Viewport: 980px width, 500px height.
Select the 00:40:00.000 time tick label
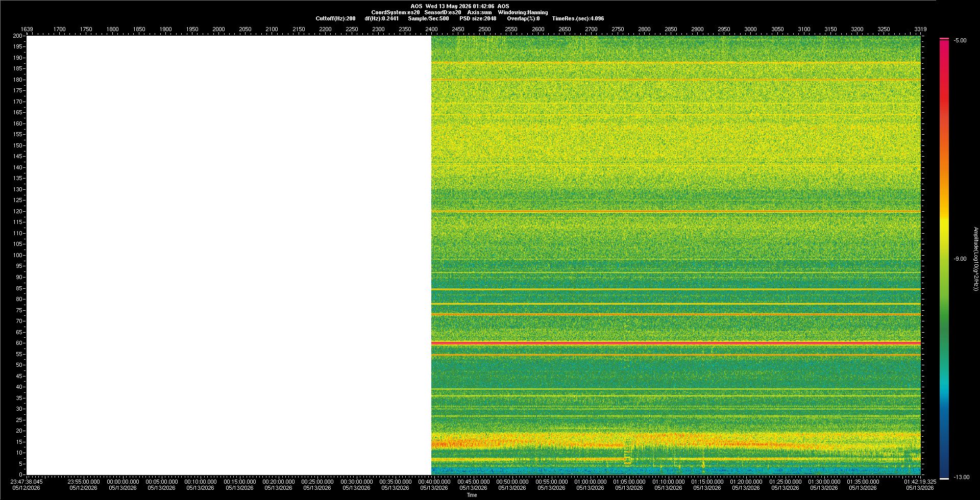point(434,482)
